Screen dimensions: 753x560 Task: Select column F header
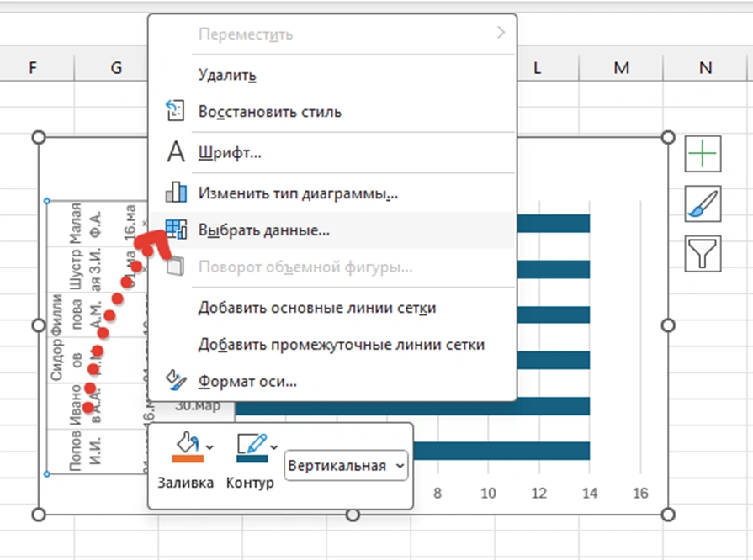(33, 67)
